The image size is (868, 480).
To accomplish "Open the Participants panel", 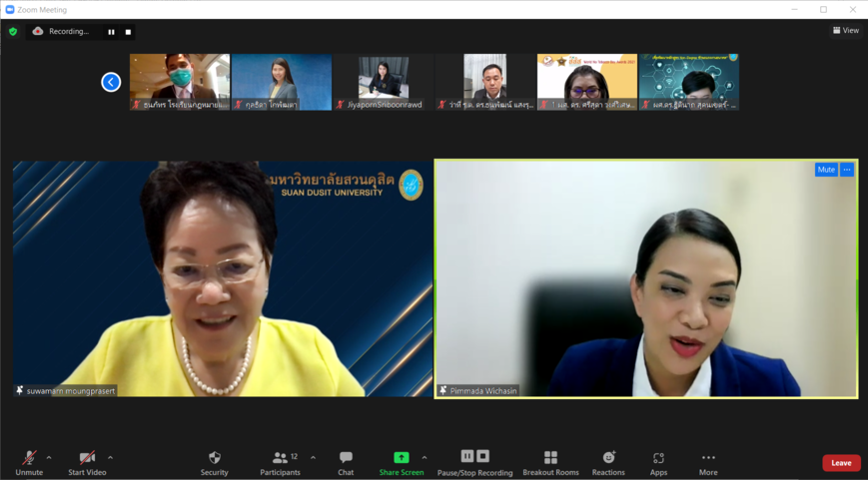I will click(x=280, y=462).
